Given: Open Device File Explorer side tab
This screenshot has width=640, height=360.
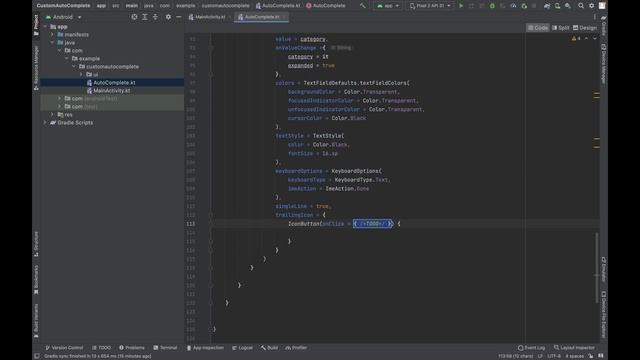Looking at the screenshot, I should [604, 314].
